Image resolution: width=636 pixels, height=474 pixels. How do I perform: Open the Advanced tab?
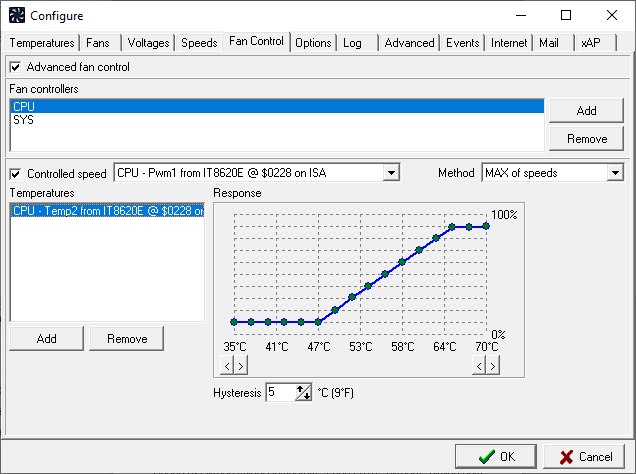coord(409,43)
